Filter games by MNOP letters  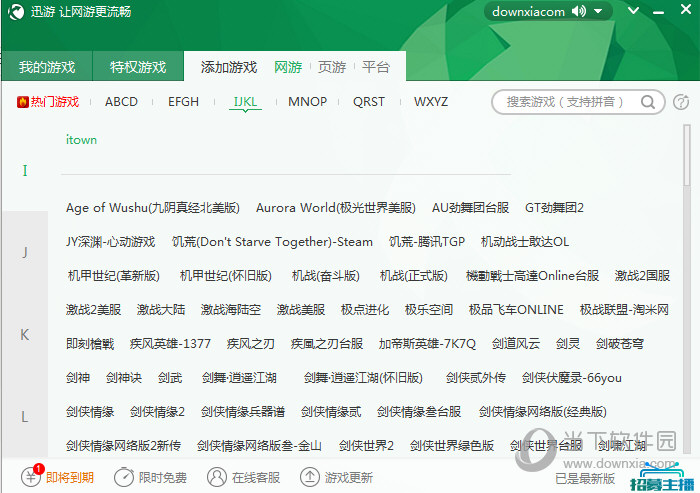[x=307, y=102]
